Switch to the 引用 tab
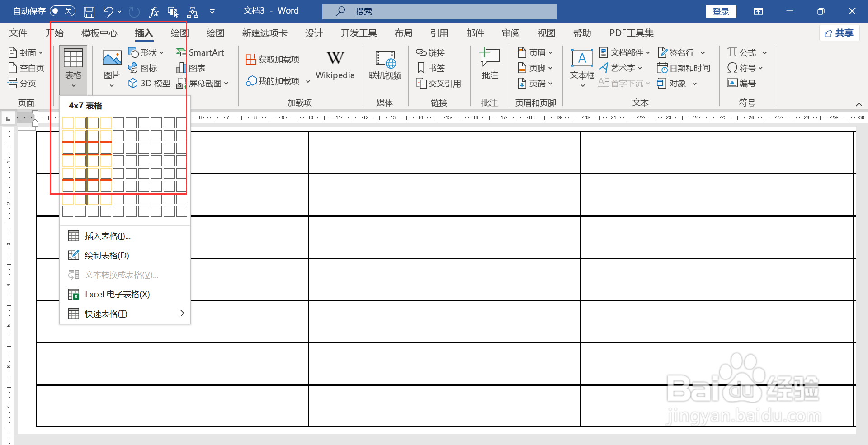This screenshot has width=868, height=445. pos(439,33)
